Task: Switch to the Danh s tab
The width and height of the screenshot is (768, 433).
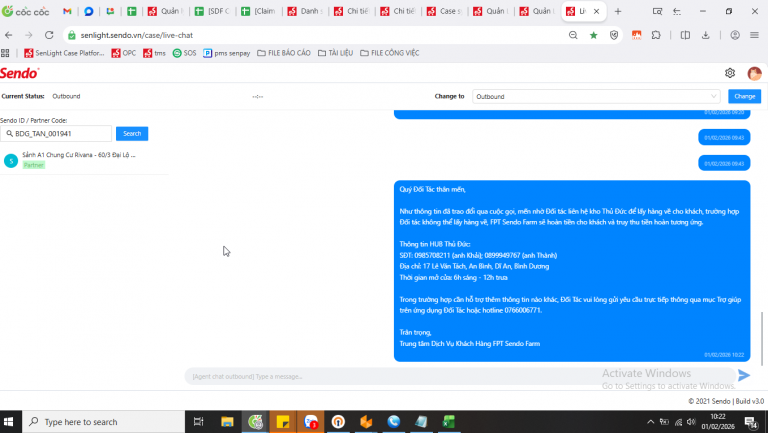Action: [x=305, y=11]
